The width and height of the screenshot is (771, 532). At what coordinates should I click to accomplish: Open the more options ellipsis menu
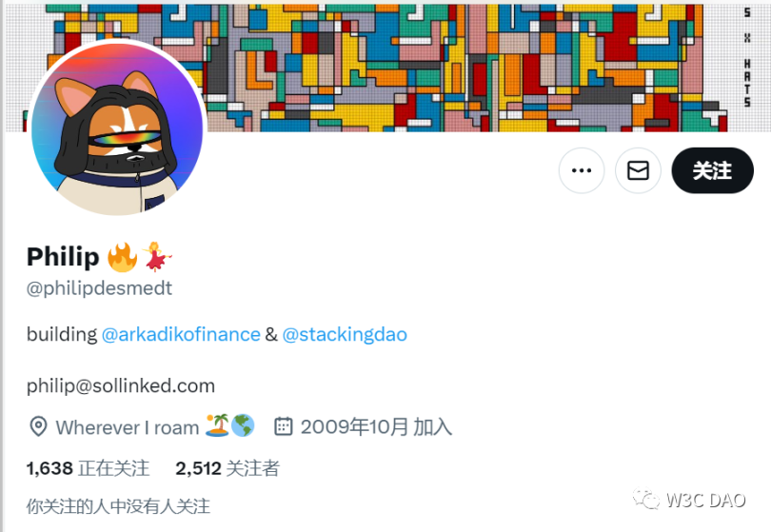[x=582, y=170]
